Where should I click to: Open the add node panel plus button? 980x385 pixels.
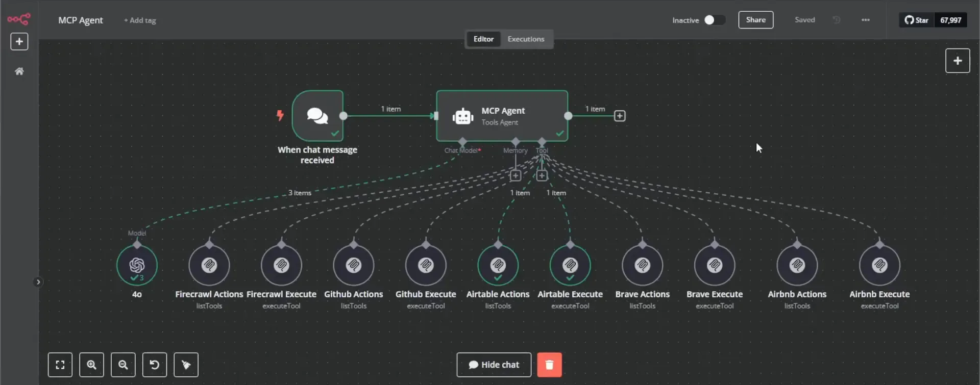point(958,61)
